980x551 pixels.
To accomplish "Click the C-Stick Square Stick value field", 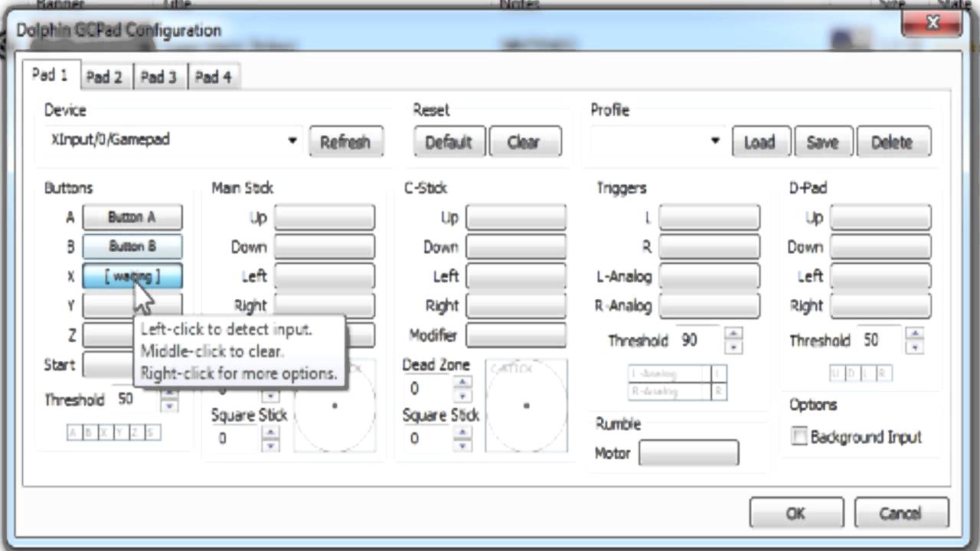I will click(x=428, y=439).
